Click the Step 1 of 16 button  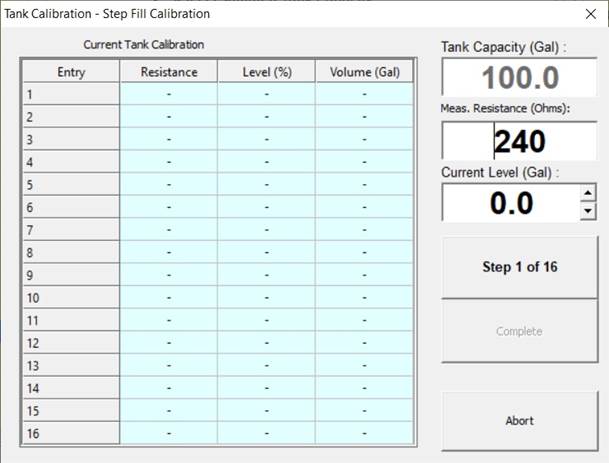519,267
